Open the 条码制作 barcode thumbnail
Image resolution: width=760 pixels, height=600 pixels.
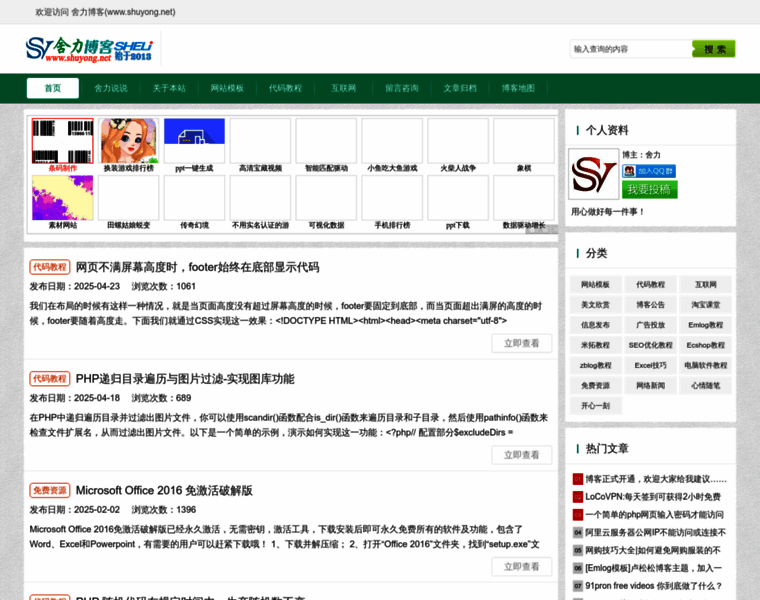tap(63, 141)
